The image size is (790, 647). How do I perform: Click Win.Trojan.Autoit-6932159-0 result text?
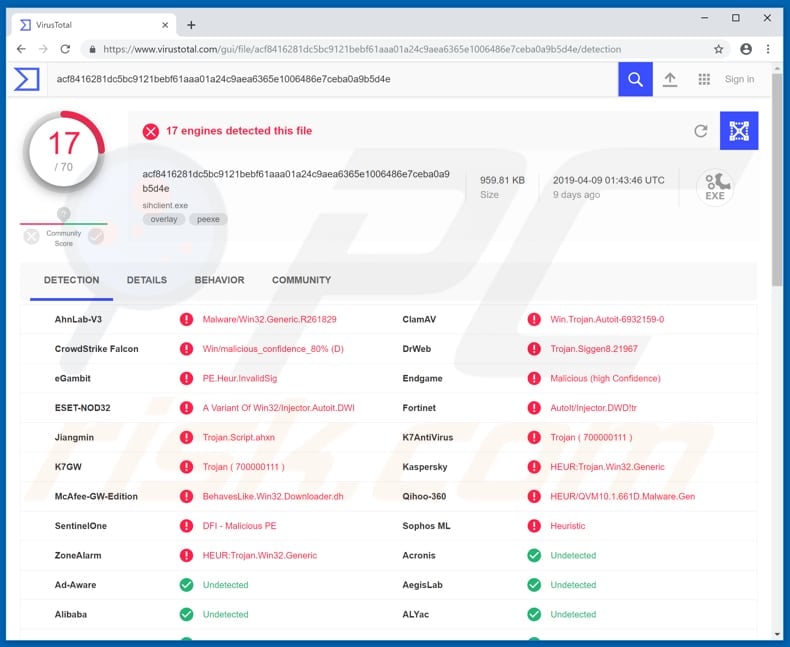607,319
